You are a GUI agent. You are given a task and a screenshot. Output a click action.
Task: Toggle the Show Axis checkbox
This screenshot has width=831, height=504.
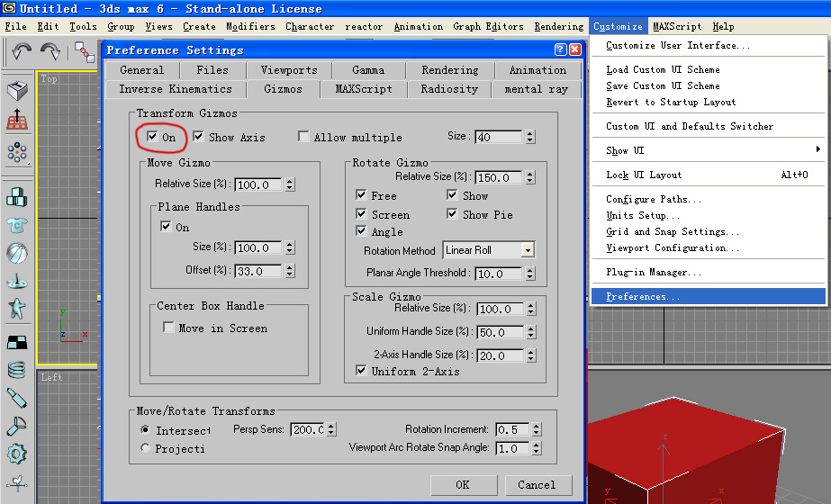coord(198,136)
